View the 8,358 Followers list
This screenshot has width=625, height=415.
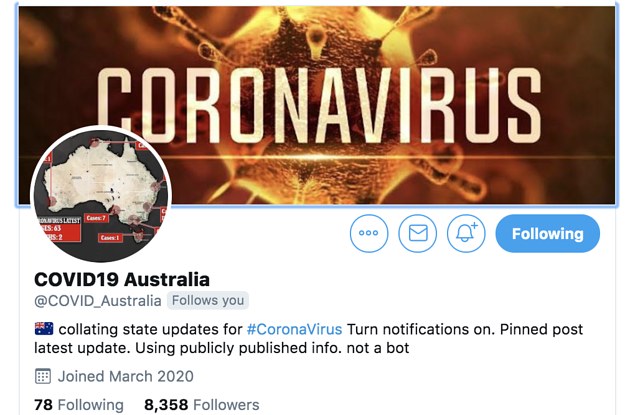pos(201,405)
